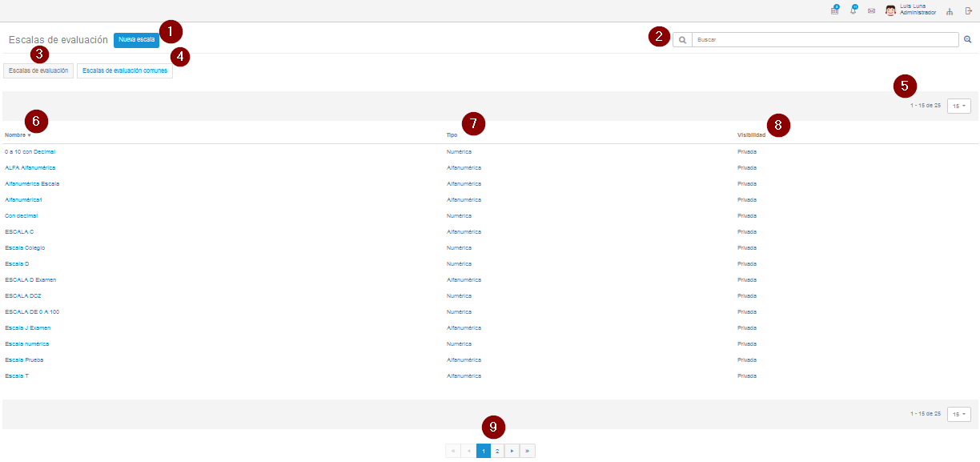Expand the top page-size dropdown showing 15
Image resolution: width=980 pixels, height=462 pixels.
[x=958, y=106]
